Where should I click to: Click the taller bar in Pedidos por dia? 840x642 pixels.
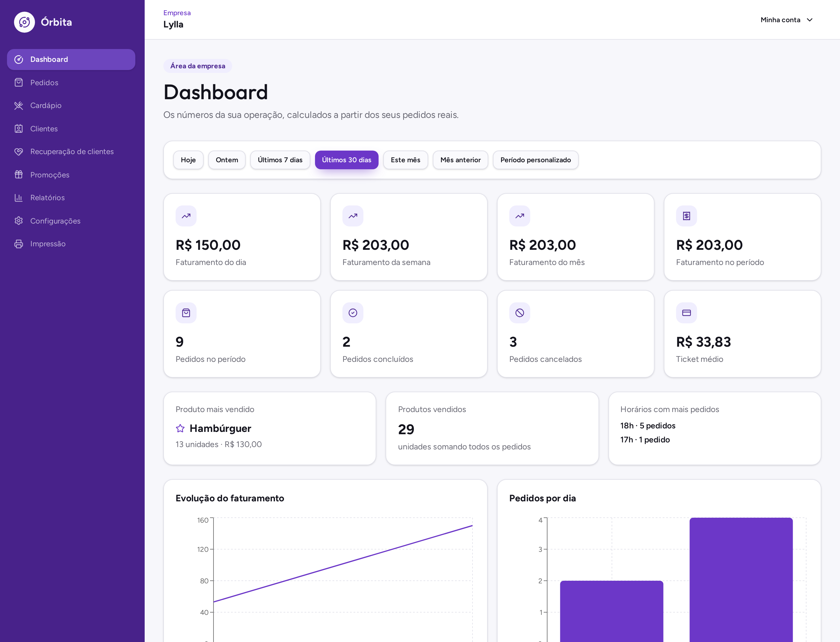[741, 580]
